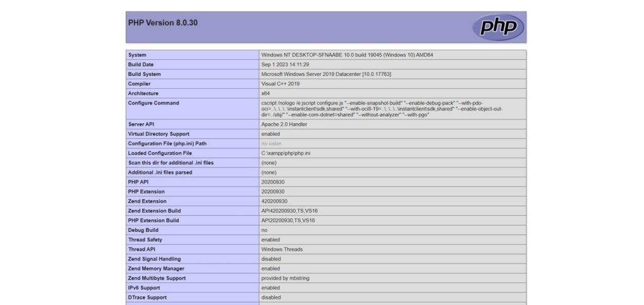This screenshot has height=305, width=644.
Task: Select '(none)' beside Scan this dir row
Action: pyautogui.click(x=269, y=163)
